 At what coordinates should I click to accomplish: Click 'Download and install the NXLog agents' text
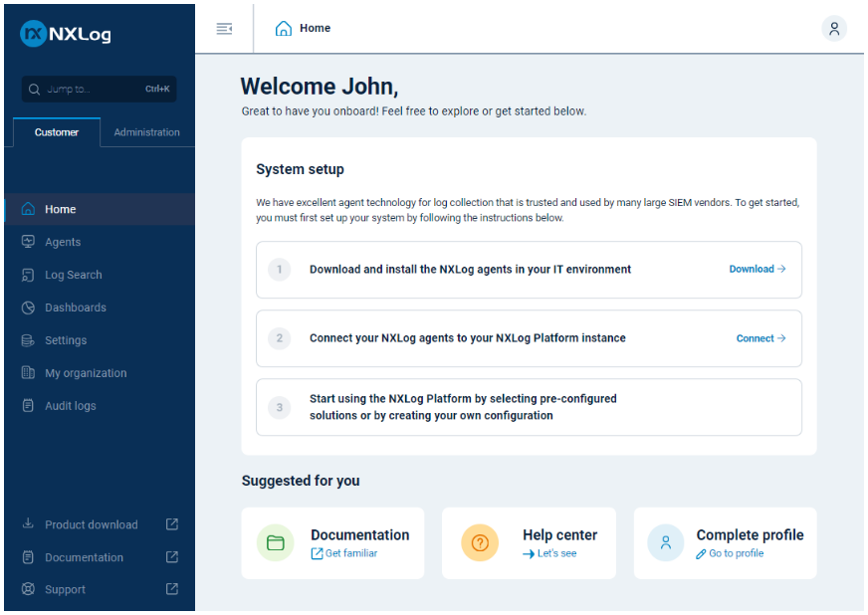[x=470, y=269]
